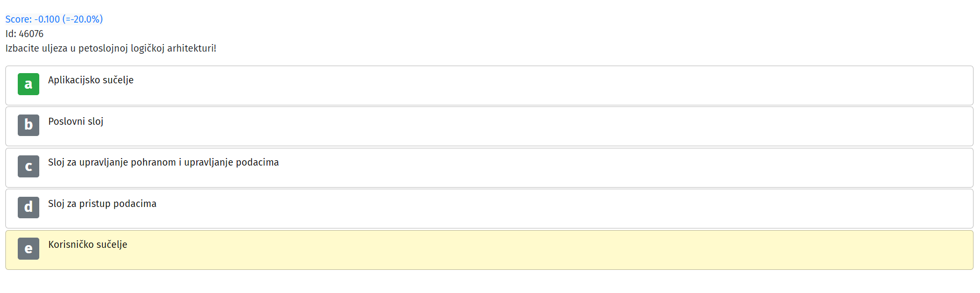Open the blue Score -0.100 link

(x=54, y=19)
